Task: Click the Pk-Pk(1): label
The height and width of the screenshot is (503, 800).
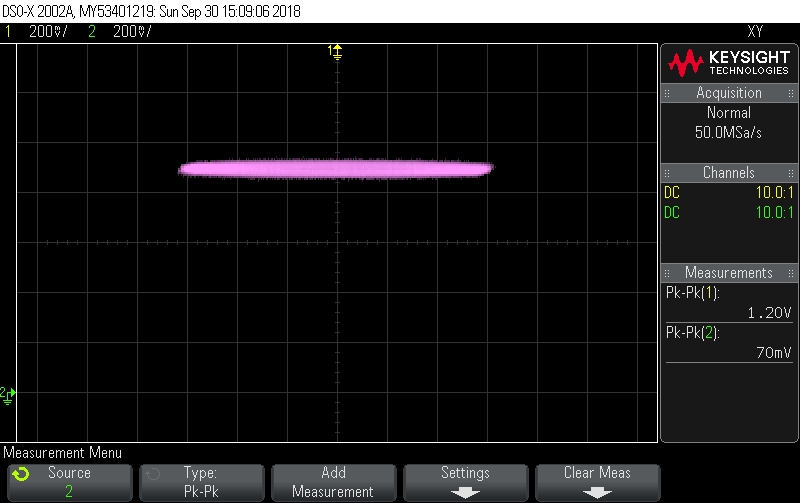Action: [x=692, y=293]
